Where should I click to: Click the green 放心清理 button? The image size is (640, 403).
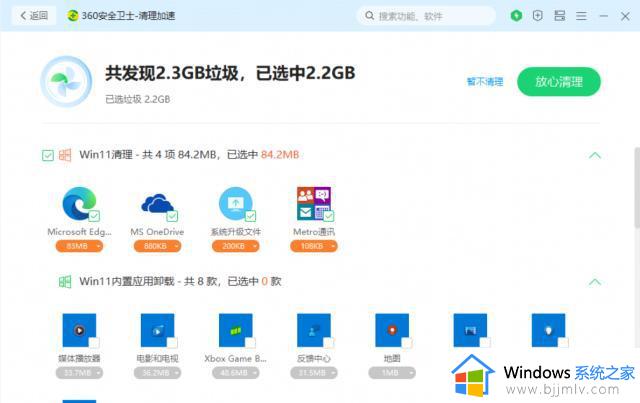pyautogui.click(x=559, y=82)
